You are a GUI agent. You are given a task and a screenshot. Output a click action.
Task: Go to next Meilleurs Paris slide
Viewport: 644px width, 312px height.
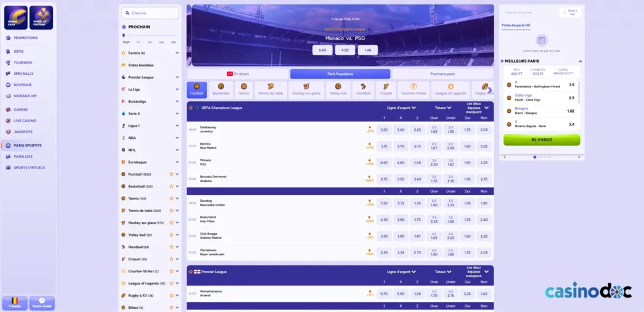point(579,157)
